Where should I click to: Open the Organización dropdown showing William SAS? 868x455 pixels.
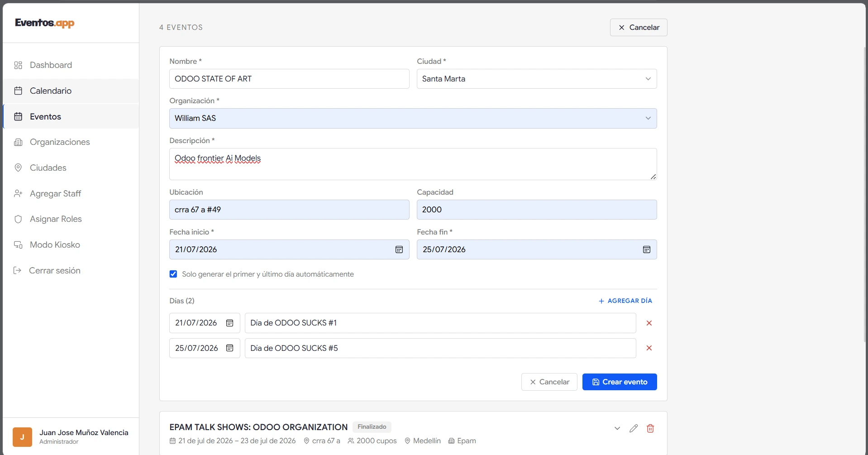point(413,118)
